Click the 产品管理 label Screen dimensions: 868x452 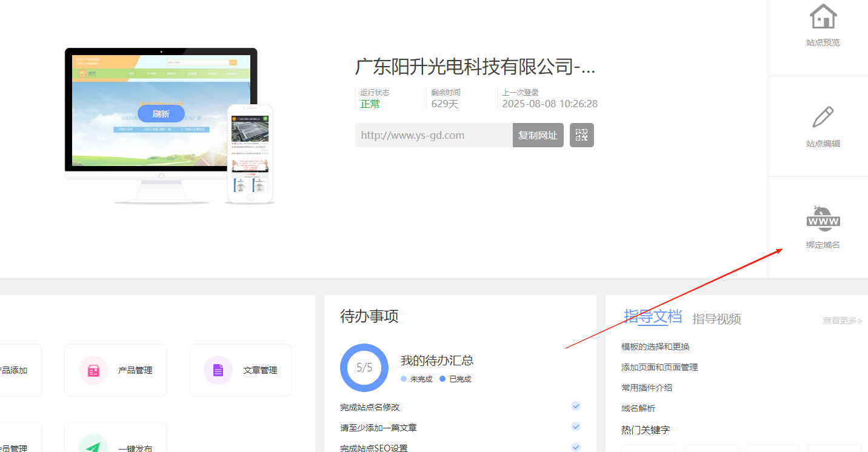pos(135,370)
